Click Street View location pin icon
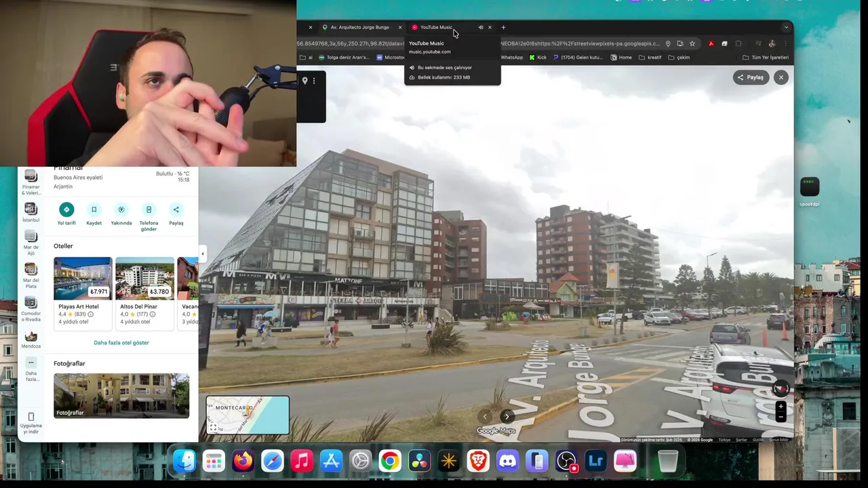 pyautogui.click(x=304, y=81)
